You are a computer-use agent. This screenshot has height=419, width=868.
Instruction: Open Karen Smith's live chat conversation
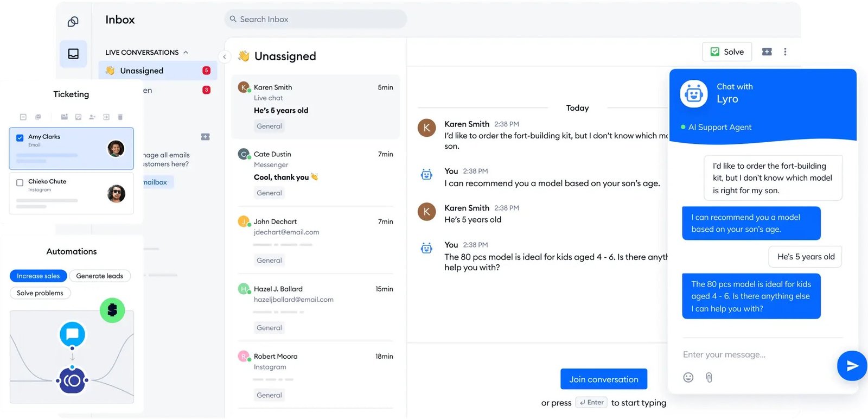pos(315,107)
